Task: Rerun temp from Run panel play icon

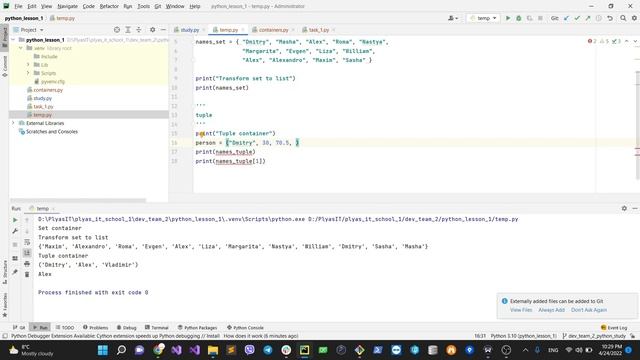Action: [15, 220]
